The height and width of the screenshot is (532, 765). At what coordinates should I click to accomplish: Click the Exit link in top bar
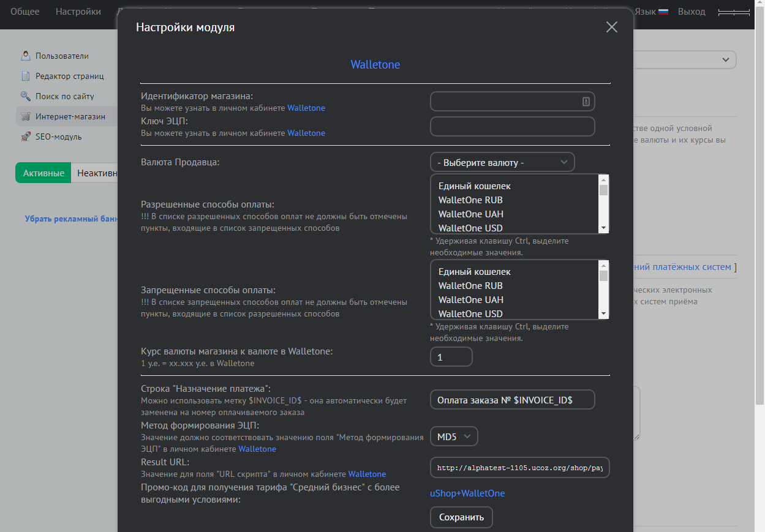[691, 12]
